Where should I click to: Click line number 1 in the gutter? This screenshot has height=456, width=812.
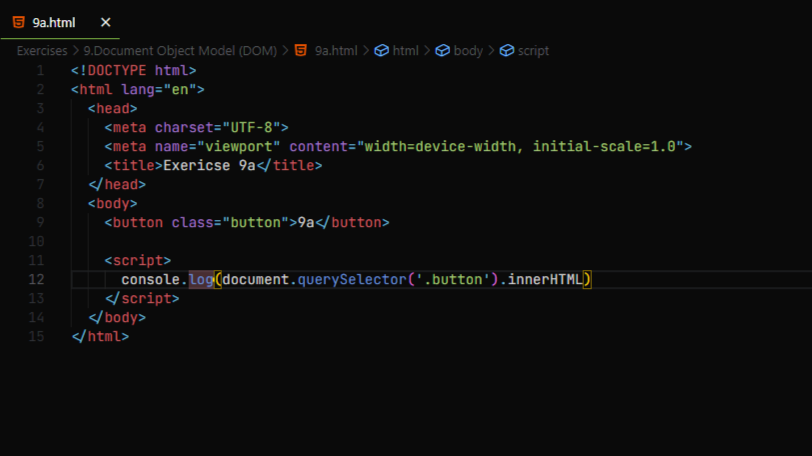click(40, 70)
